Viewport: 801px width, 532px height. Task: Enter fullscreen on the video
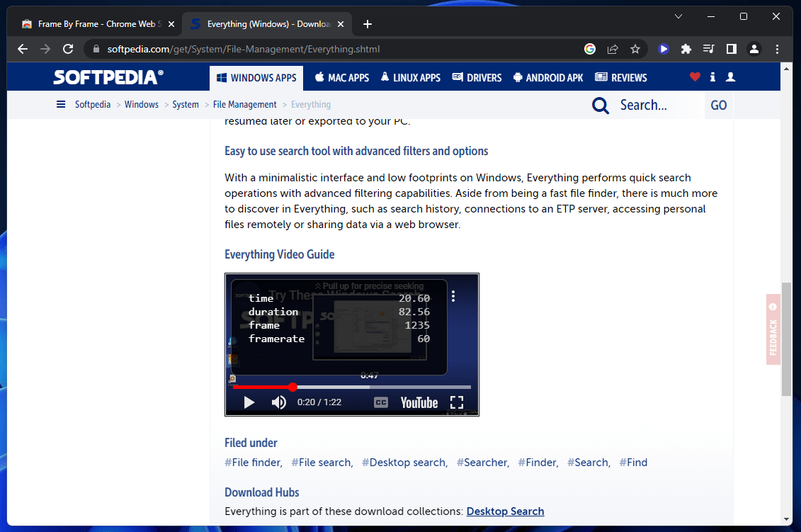(x=457, y=402)
